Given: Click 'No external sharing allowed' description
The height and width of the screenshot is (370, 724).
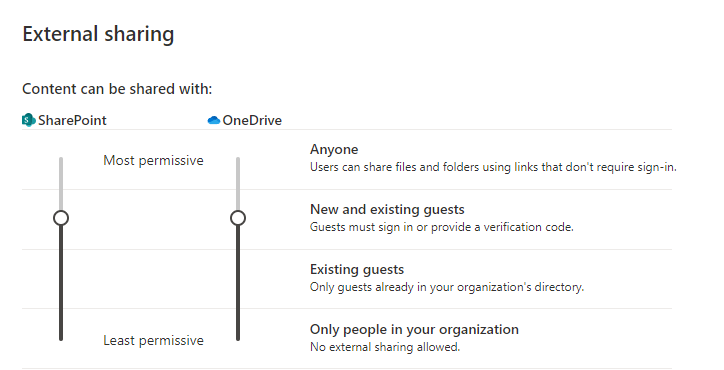Looking at the screenshot, I should (385, 347).
